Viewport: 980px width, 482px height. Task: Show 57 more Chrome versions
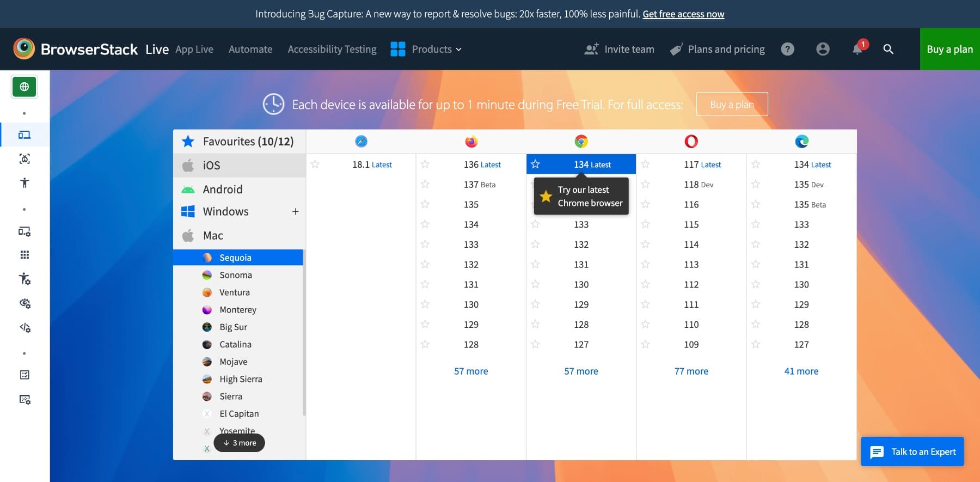581,371
